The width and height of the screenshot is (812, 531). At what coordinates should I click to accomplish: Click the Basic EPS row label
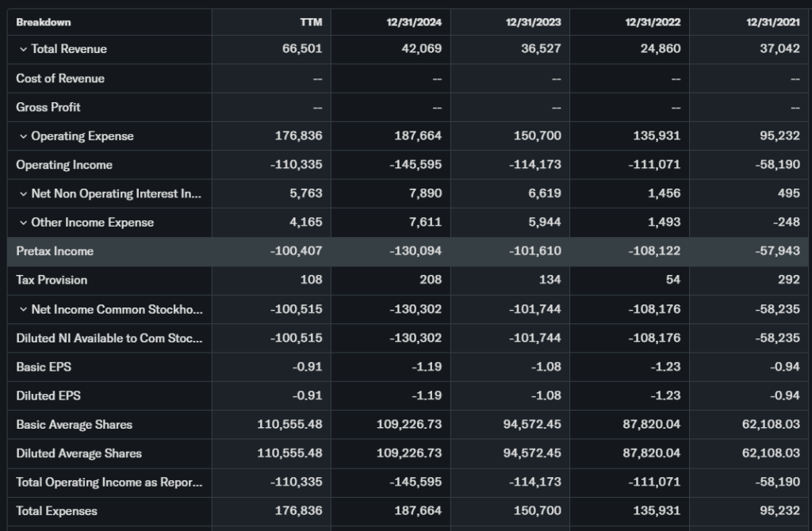pos(44,367)
